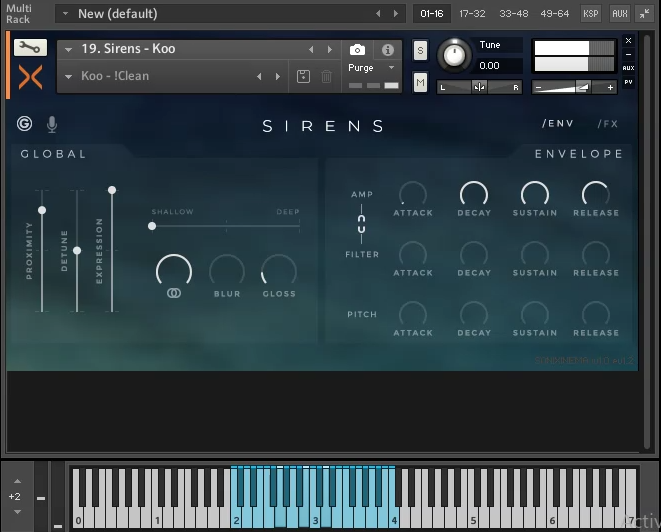Viewport: 661px width, 532px height.
Task: Click the Amp Sustain knob
Action: tap(535, 195)
